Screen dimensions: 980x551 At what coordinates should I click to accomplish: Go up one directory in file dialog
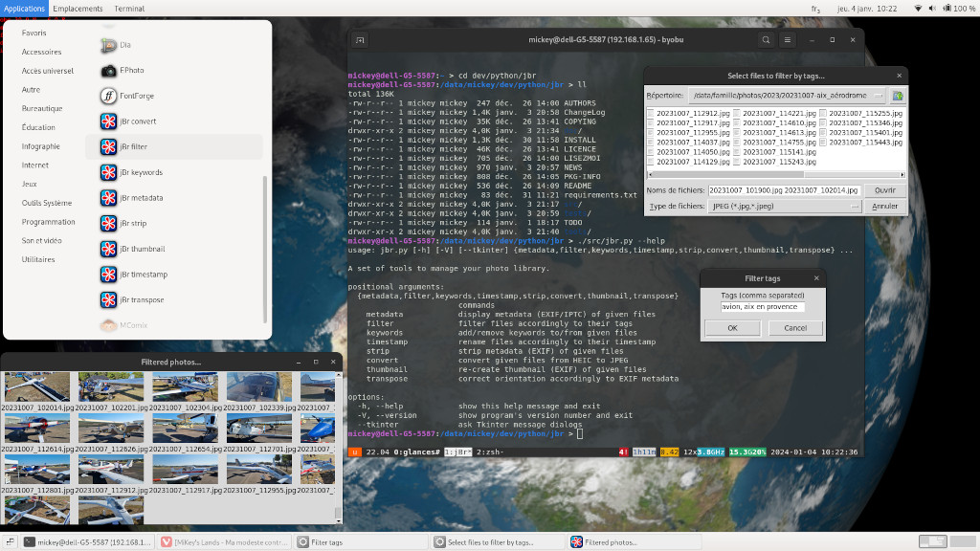pos(898,96)
